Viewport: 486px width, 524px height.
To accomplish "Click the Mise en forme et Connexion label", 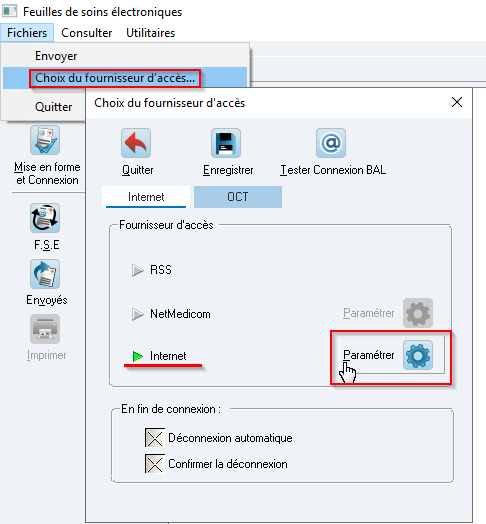I will (x=47, y=173).
